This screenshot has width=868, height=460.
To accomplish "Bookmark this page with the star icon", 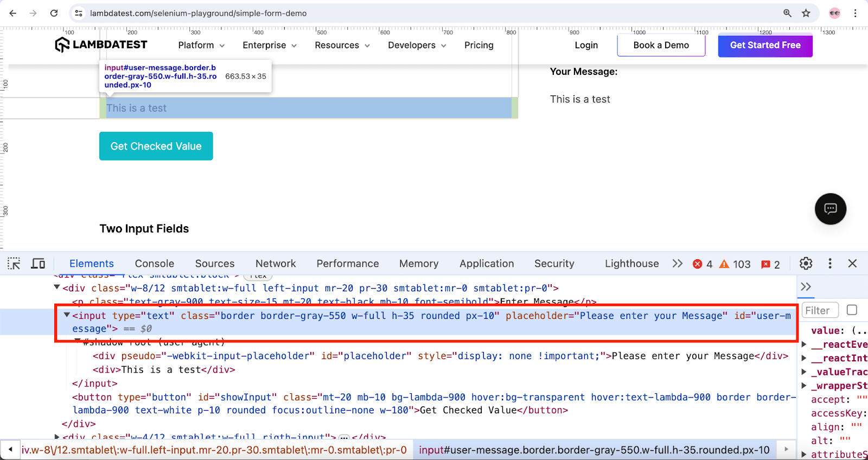I will (x=806, y=13).
